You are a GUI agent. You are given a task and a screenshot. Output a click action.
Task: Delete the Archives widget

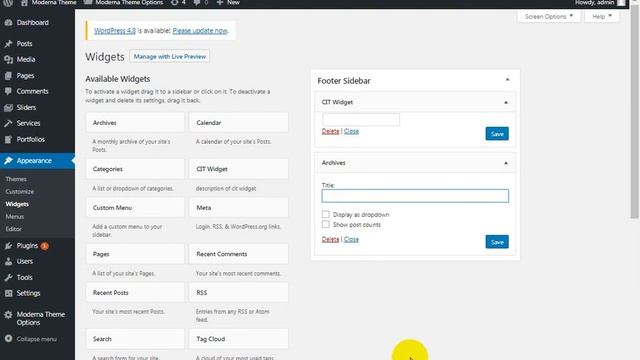pos(330,239)
